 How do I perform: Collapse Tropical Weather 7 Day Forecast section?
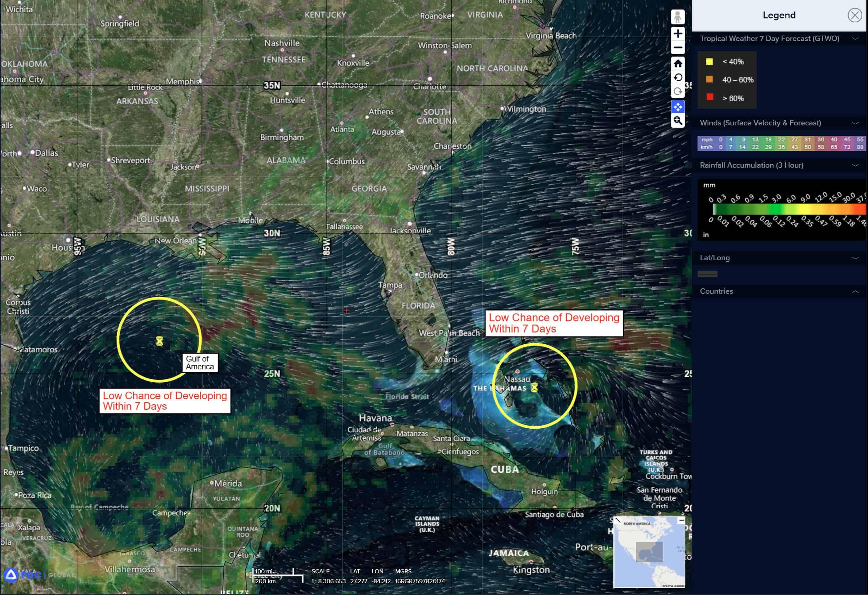coord(855,39)
